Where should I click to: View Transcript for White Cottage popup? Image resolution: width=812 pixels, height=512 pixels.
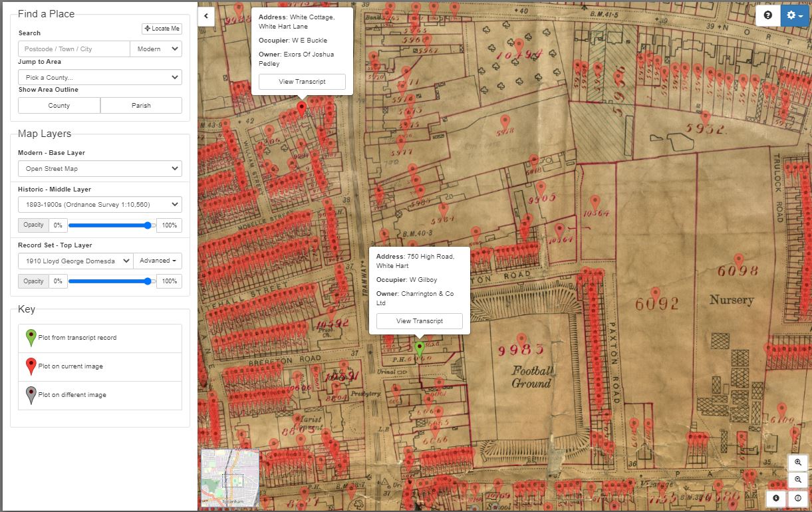click(x=302, y=82)
